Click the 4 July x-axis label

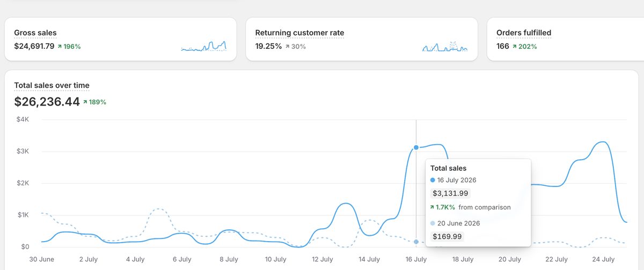[135, 259]
